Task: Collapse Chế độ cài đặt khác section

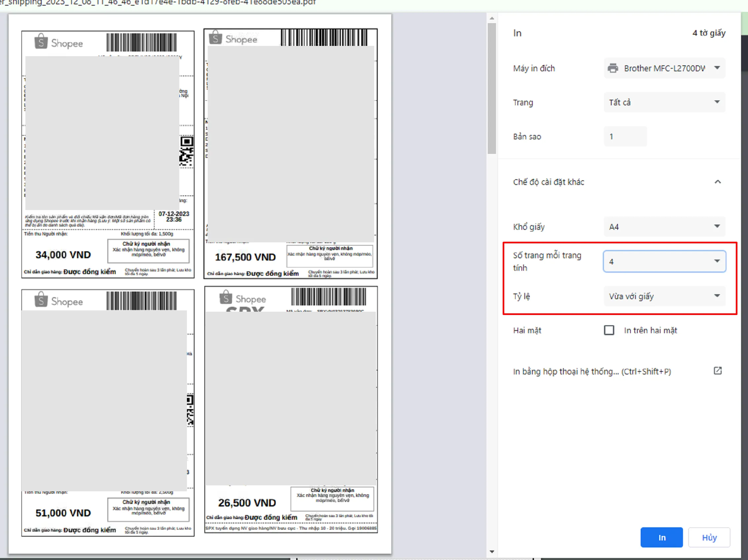Action: click(718, 182)
